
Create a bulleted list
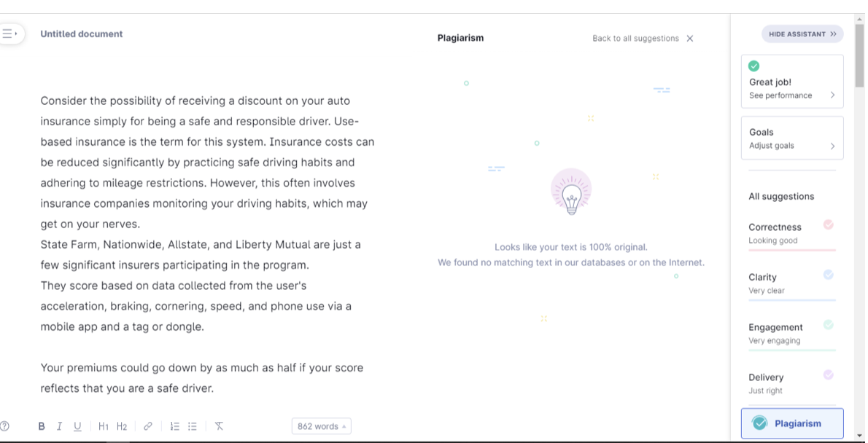point(193,426)
